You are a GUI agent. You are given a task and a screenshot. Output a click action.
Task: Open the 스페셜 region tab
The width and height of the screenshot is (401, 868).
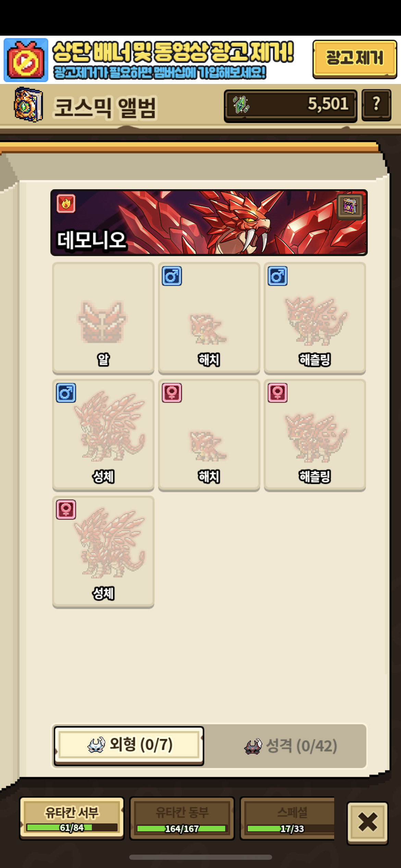[x=287, y=818]
